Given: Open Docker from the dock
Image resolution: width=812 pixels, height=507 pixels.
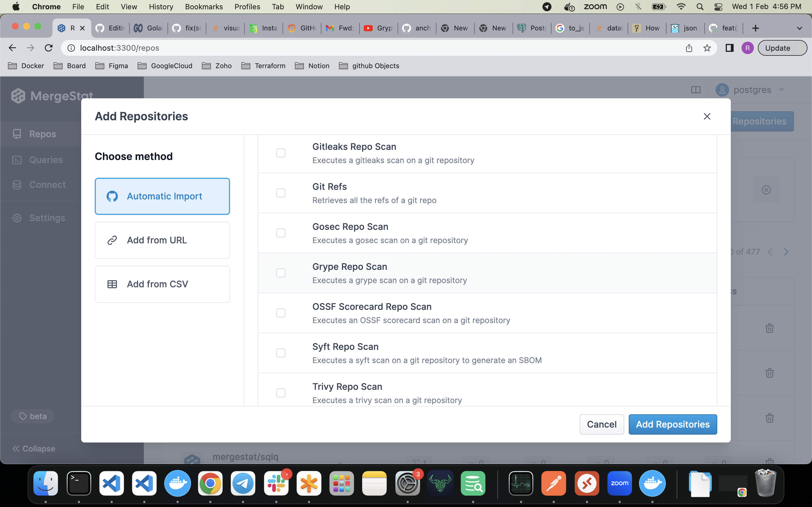Looking at the screenshot, I should (178, 483).
